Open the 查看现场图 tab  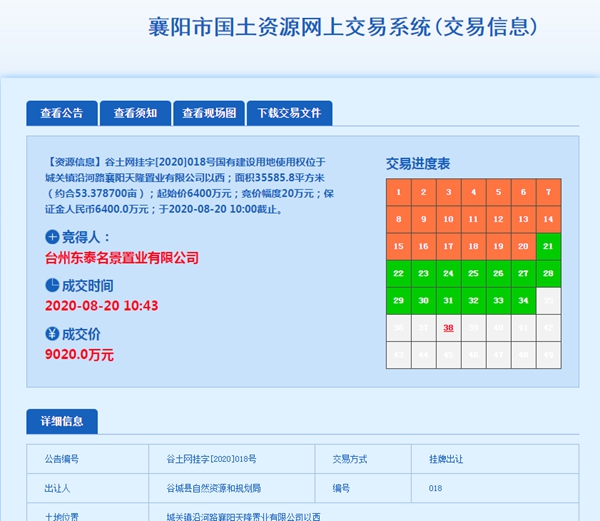(209, 113)
